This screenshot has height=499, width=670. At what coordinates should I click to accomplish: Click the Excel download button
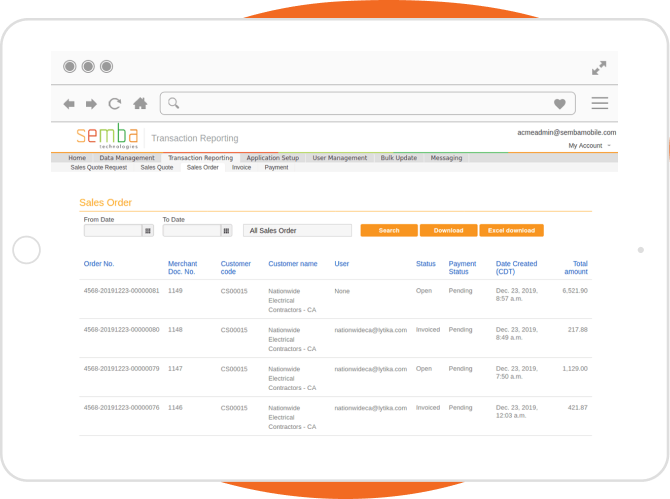[511, 230]
